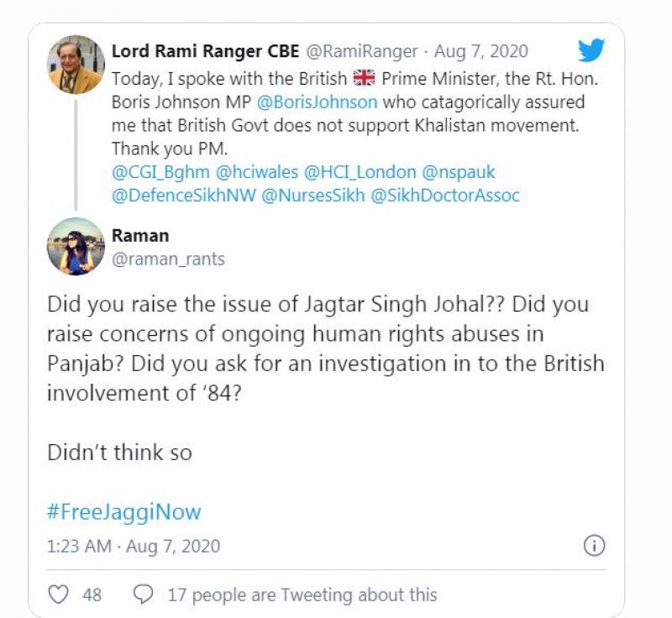
Task: Open Lord Rami Ranger's profile picture
Action: (x=76, y=65)
